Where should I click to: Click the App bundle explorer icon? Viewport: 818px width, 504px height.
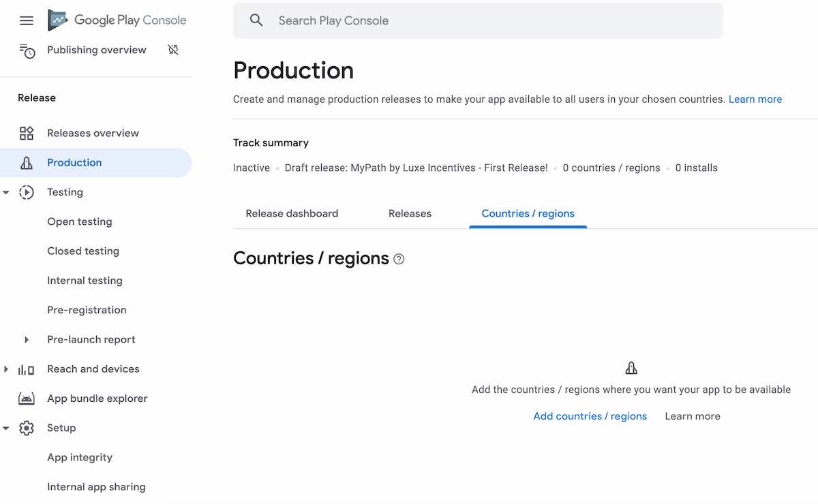coord(27,398)
